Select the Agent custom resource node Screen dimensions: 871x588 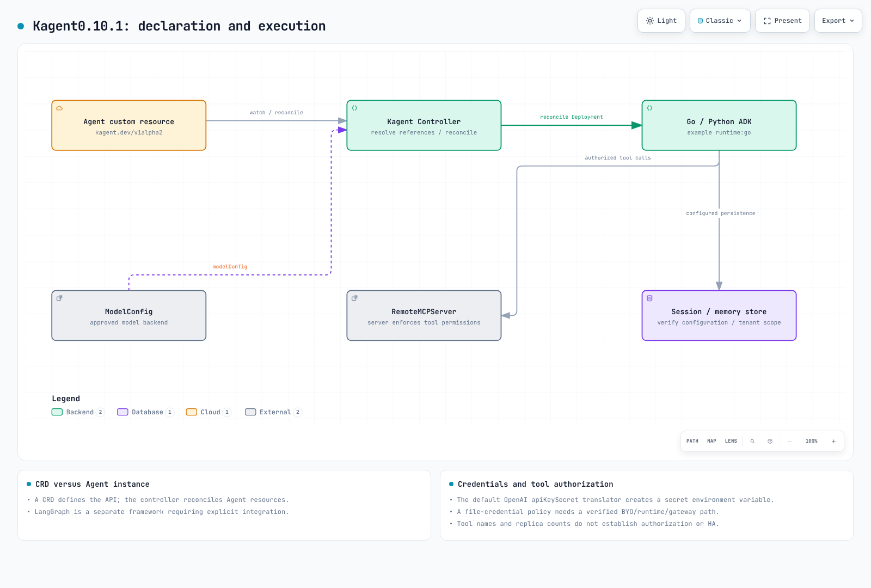click(x=129, y=125)
